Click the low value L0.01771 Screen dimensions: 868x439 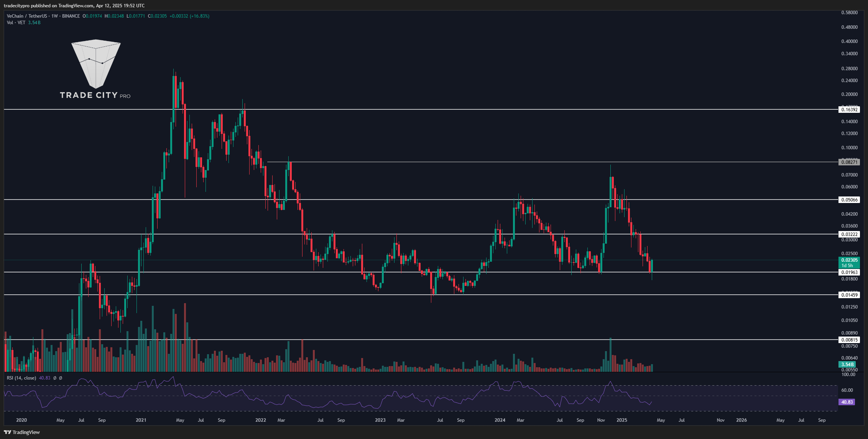tap(136, 16)
